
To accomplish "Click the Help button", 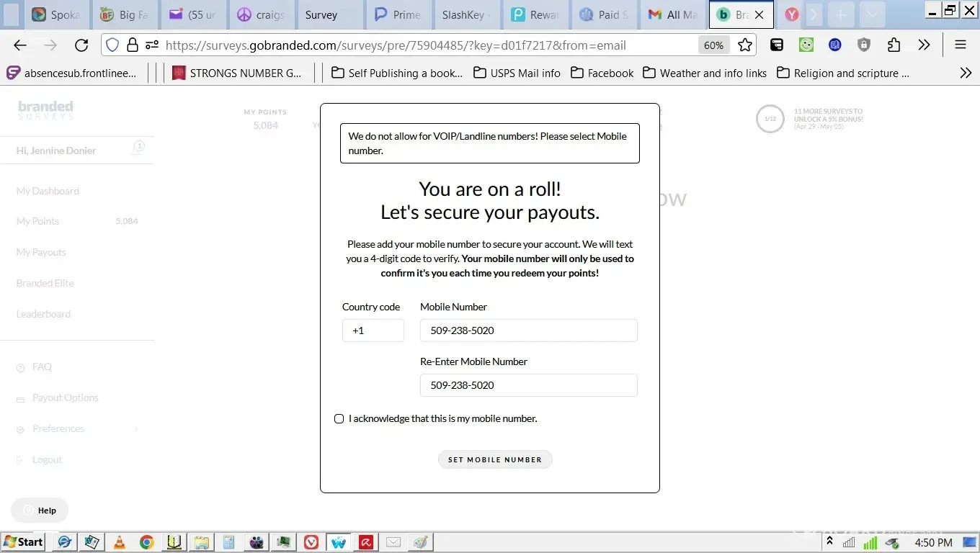I will [x=40, y=511].
